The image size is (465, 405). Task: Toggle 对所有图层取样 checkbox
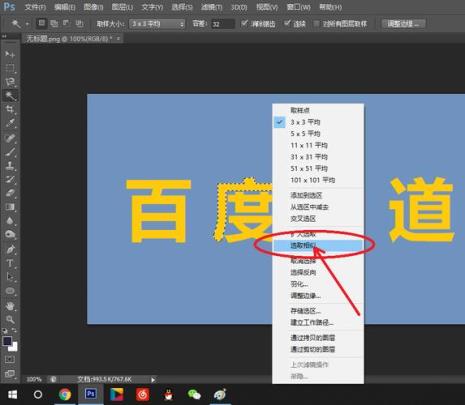[316, 24]
